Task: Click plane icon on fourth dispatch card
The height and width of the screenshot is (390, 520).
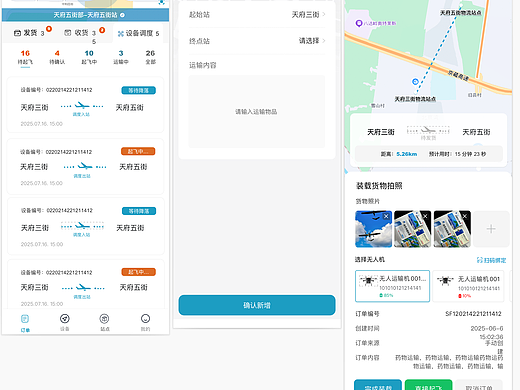Action: click(x=83, y=287)
